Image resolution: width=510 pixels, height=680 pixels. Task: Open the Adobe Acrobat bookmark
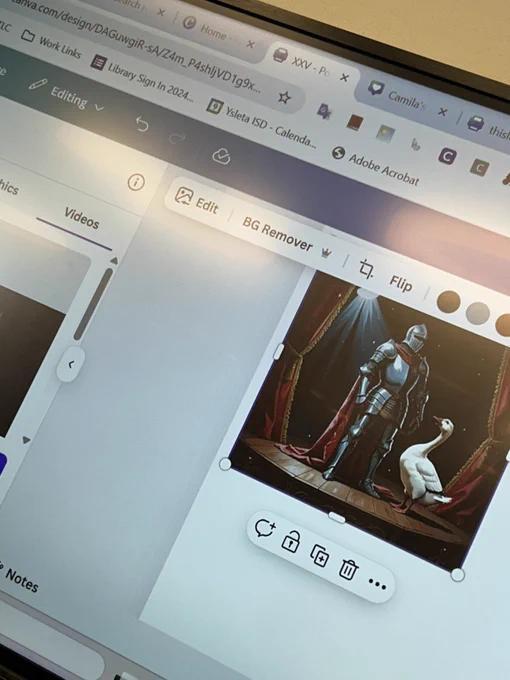coord(376,166)
